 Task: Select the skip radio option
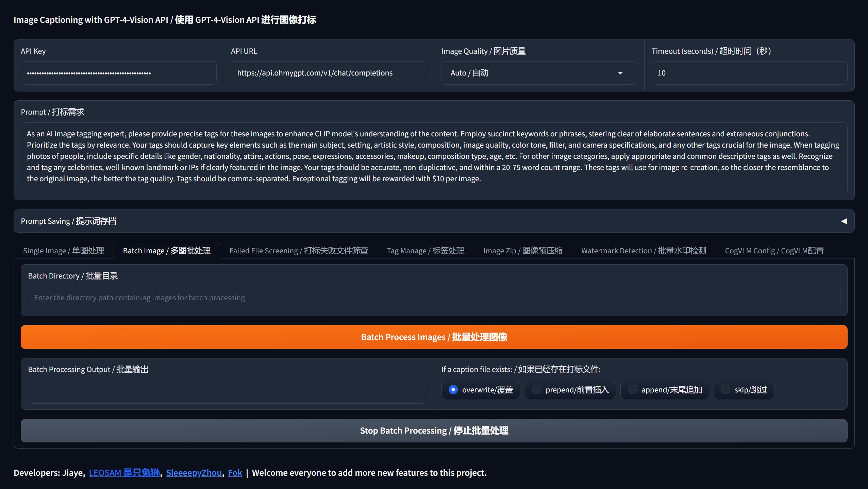click(x=725, y=390)
